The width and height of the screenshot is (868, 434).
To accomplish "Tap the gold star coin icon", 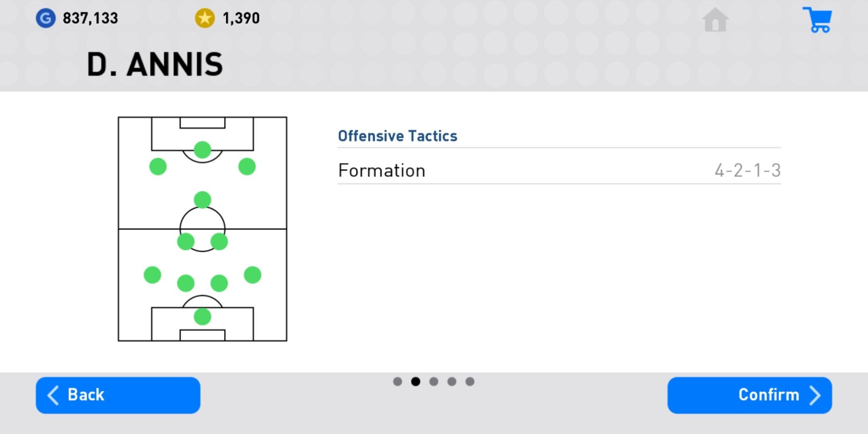I will (205, 18).
